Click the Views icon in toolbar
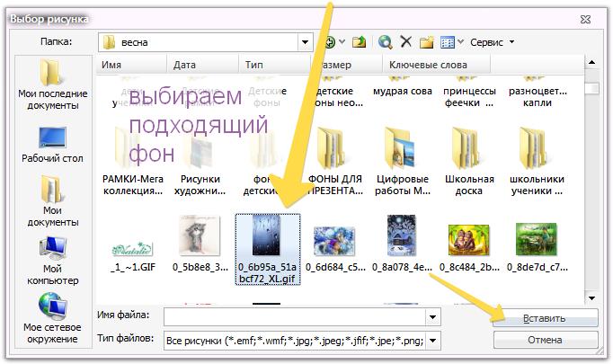Viewport: 613px width, 364px height. coord(448,42)
